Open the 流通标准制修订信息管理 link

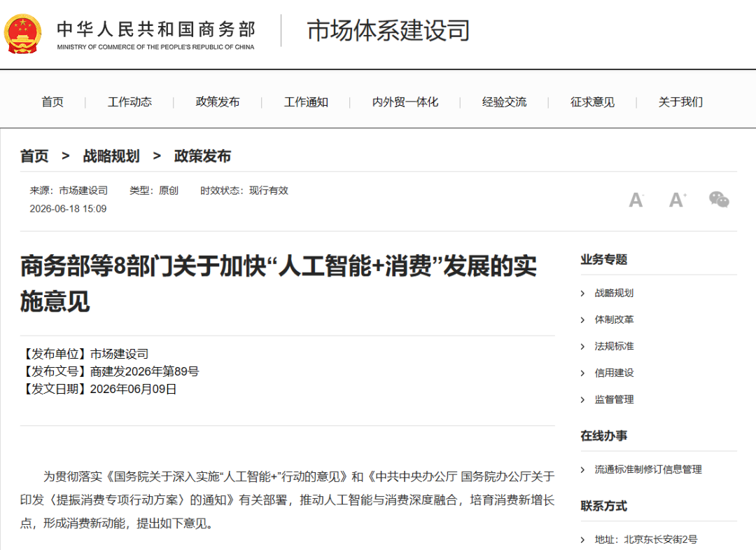click(x=648, y=469)
